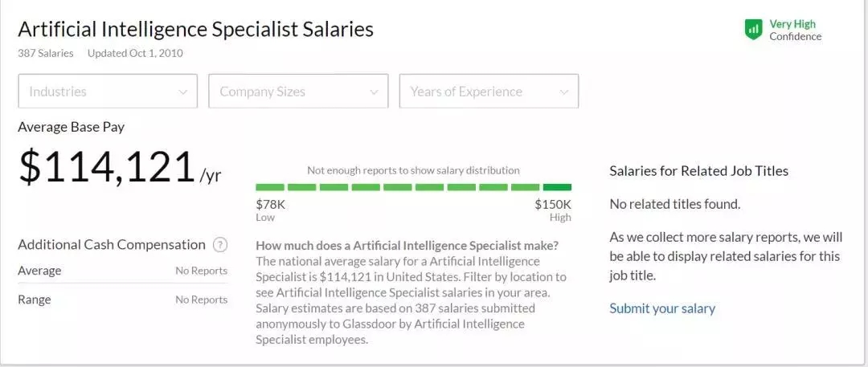The image size is (868, 367).
Task: Expand the Company Sizes filter
Action: pos(298,92)
